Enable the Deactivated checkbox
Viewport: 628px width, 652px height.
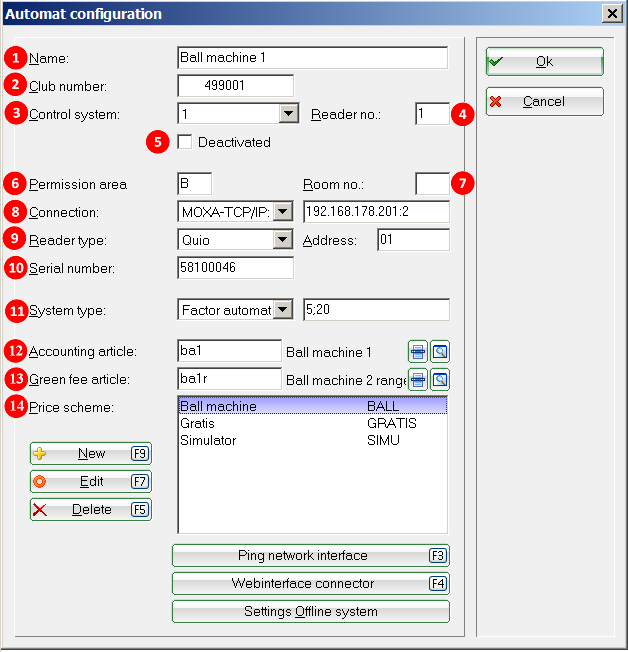tap(184, 142)
